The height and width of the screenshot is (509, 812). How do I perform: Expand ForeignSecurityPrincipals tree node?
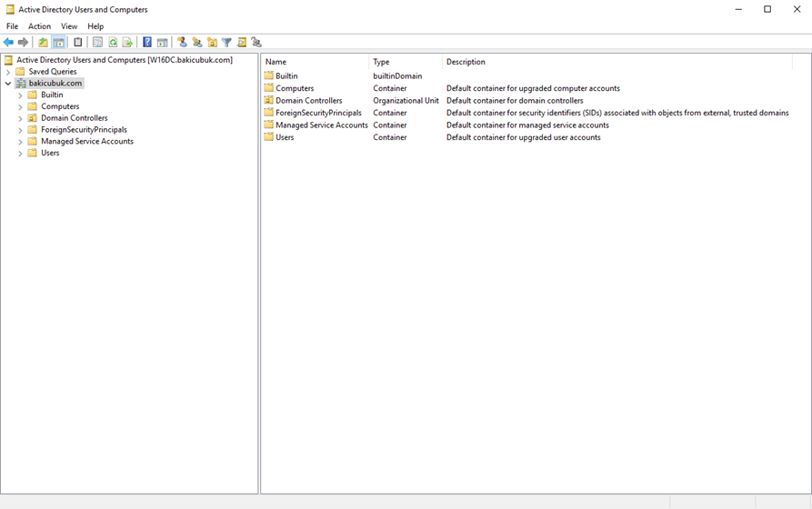click(x=20, y=130)
